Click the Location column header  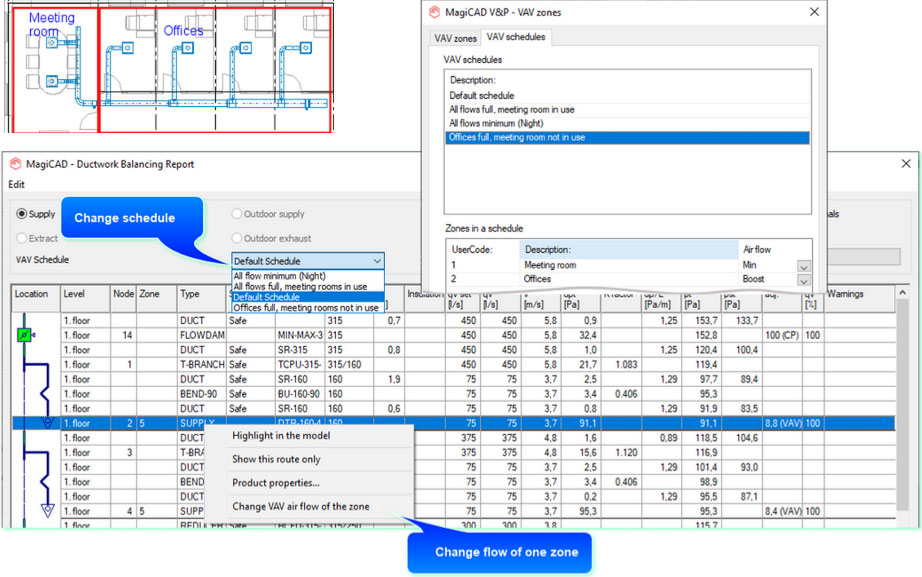point(36,299)
